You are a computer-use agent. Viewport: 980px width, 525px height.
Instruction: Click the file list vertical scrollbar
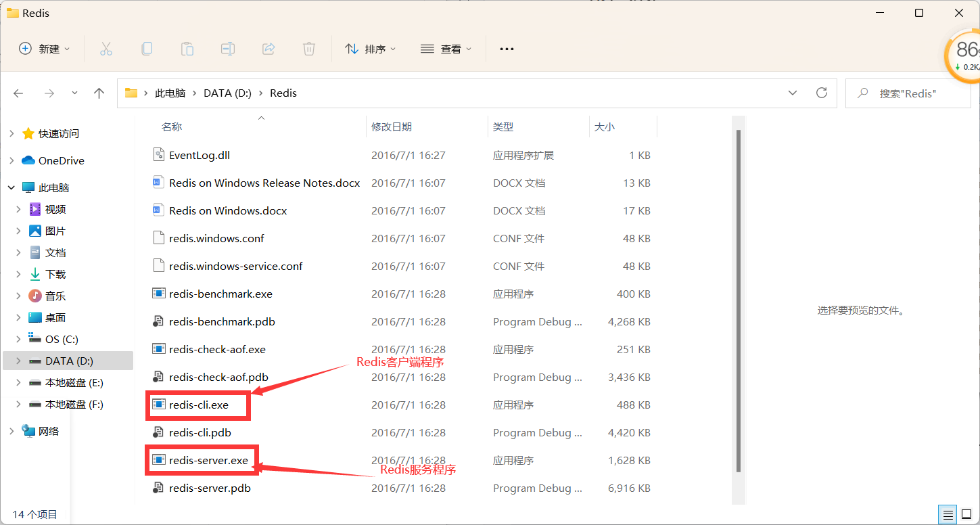[739, 301]
